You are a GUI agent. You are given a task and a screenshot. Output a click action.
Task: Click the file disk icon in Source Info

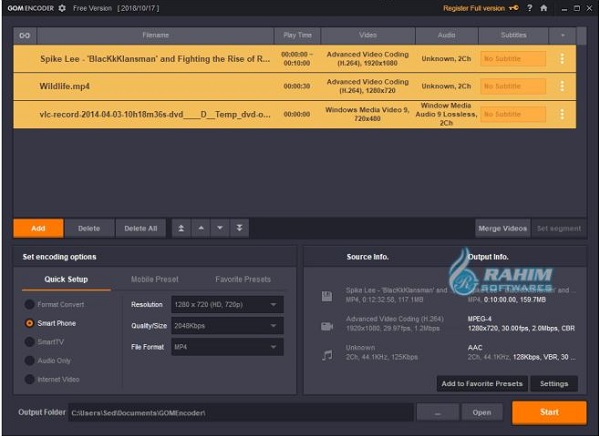[x=327, y=296]
